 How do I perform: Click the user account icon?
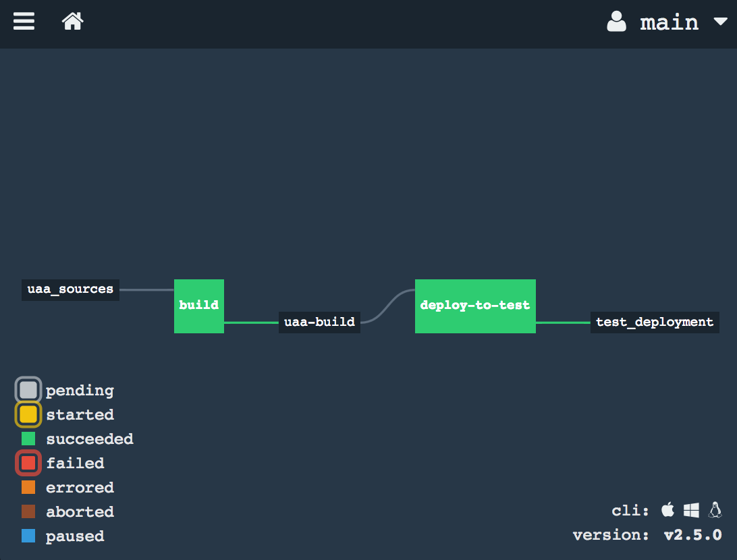[x=617, y=22]
